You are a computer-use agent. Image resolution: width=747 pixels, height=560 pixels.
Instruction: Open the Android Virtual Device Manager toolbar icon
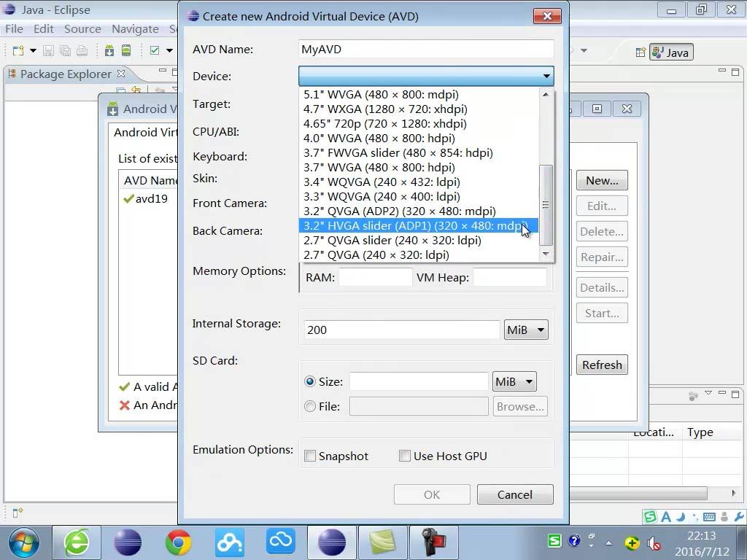click(x=126, y=50)
